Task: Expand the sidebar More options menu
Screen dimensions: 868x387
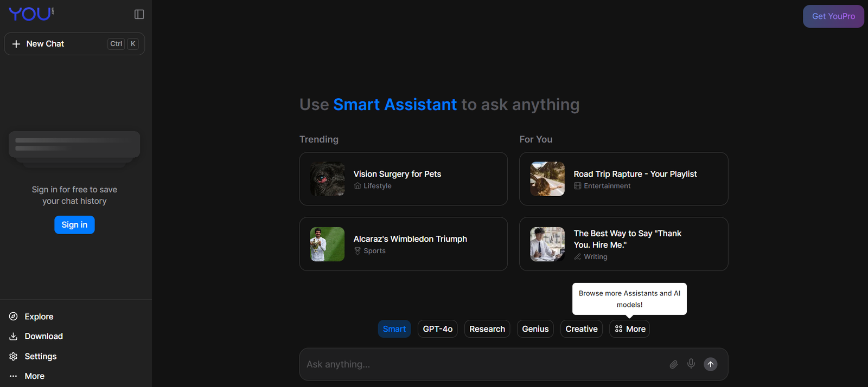Action: (x=34, y=376)
